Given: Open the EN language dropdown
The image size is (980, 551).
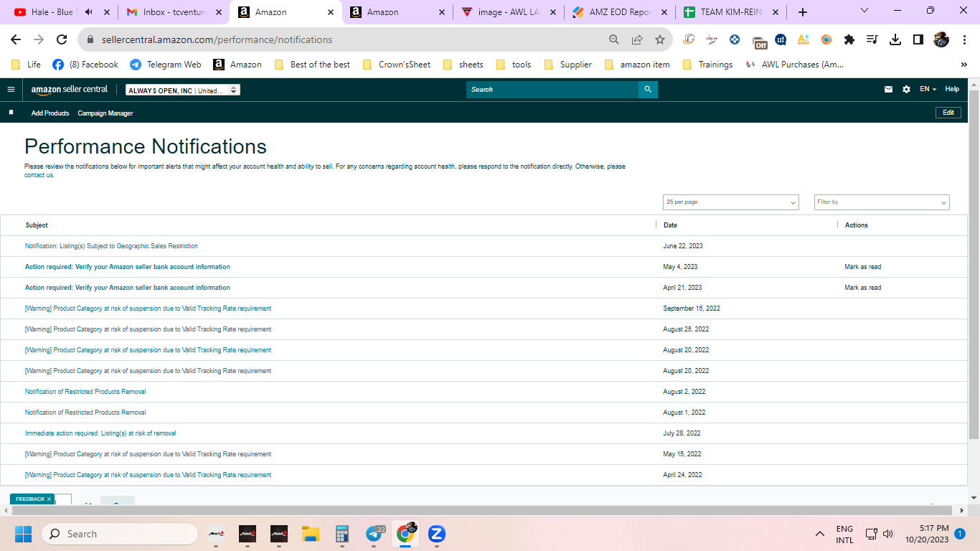Looking at the screenshot, I should point(928,90).
